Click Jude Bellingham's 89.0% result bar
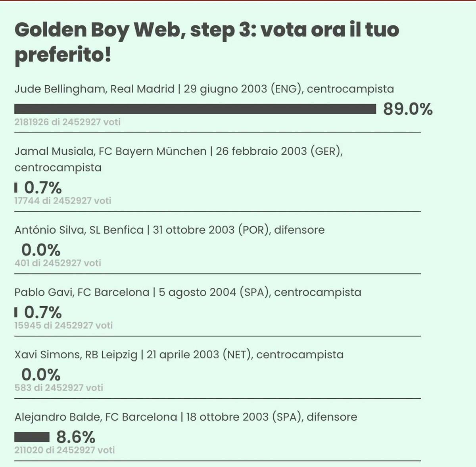Screen dimensions: 476x467 [195, 109]
